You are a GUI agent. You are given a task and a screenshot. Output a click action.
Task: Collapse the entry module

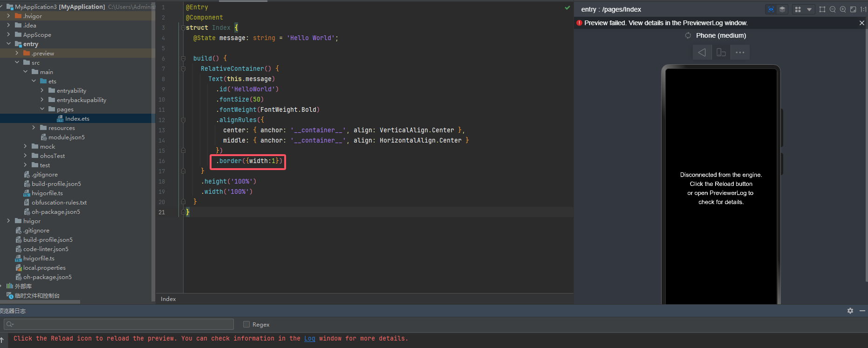tap(8, 44)
